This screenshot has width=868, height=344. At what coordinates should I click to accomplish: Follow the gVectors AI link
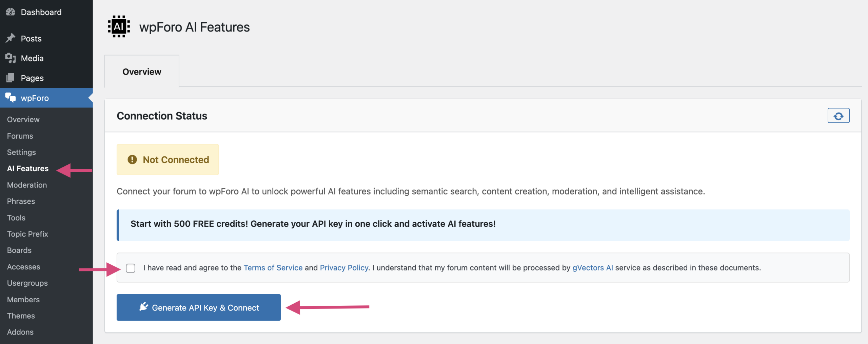click(592, 268)
